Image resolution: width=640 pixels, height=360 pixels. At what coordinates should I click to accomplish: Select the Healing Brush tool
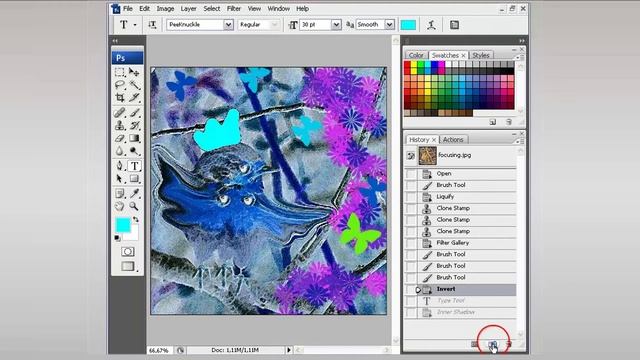tap(120, 112)
